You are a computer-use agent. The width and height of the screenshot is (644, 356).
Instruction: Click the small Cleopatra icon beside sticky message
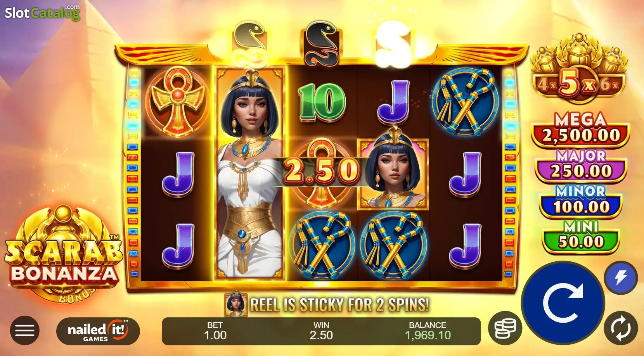(x=236, y=304)
